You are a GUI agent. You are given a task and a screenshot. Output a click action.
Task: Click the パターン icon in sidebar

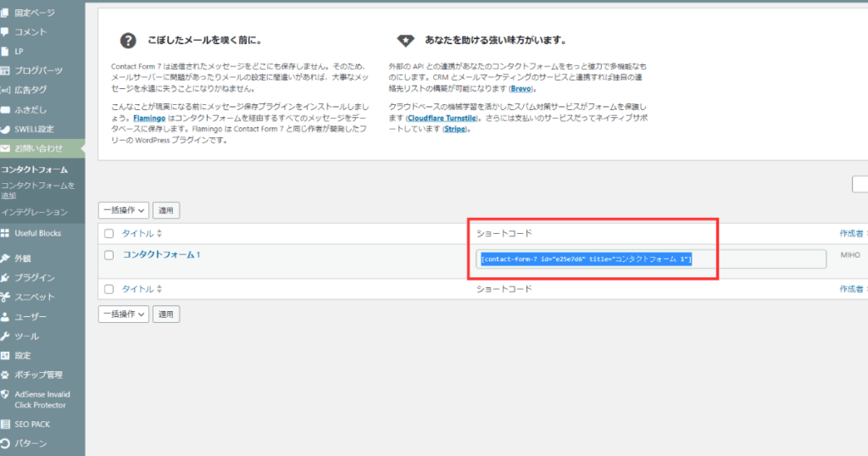4,444
